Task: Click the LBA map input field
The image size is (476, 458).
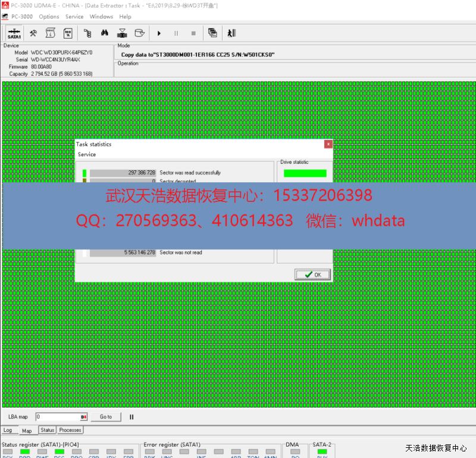Action: click(x=57, y=417)
